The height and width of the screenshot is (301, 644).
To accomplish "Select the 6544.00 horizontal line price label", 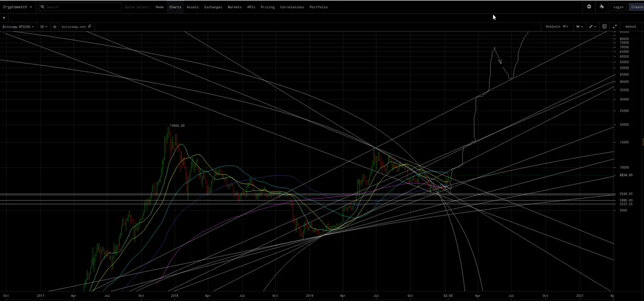I will (x=626, y=194).
